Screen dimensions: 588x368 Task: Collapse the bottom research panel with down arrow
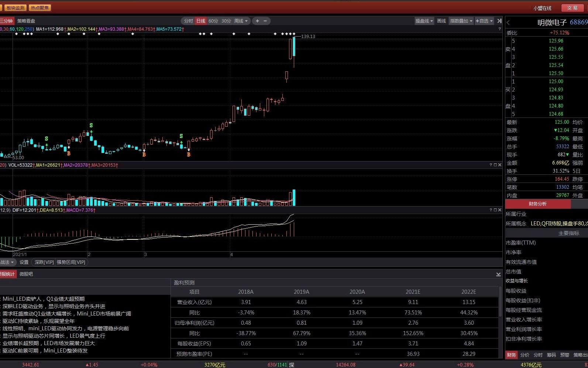click(498, 274)
